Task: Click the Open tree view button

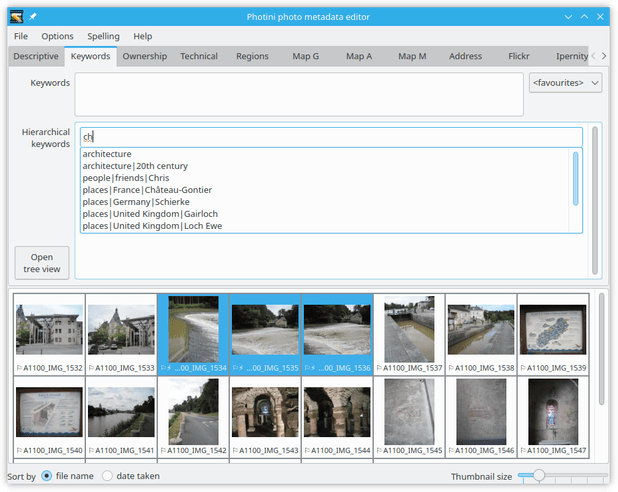Action: click(x=42, y=263)
